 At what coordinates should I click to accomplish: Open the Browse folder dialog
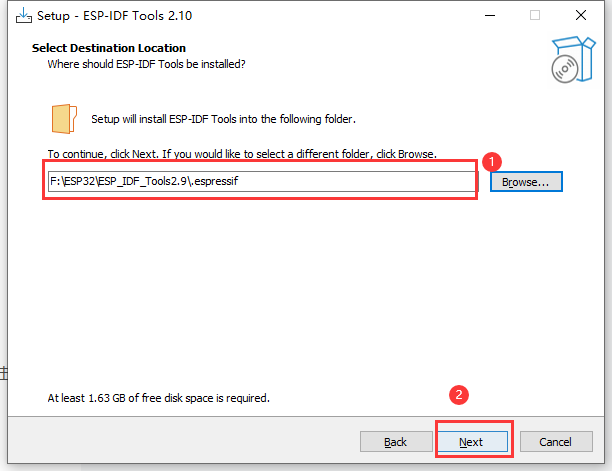(526, 181)
